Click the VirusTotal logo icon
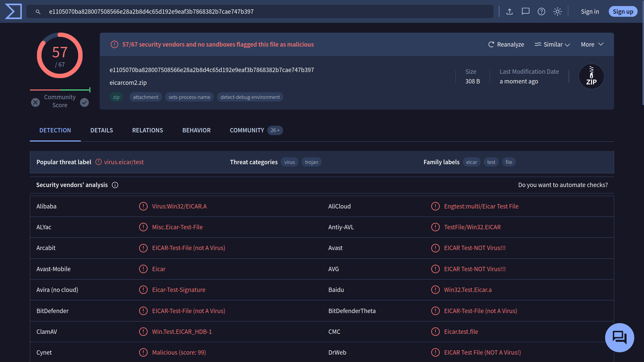This screenshot has height=362, width=644. click(13, 11)
